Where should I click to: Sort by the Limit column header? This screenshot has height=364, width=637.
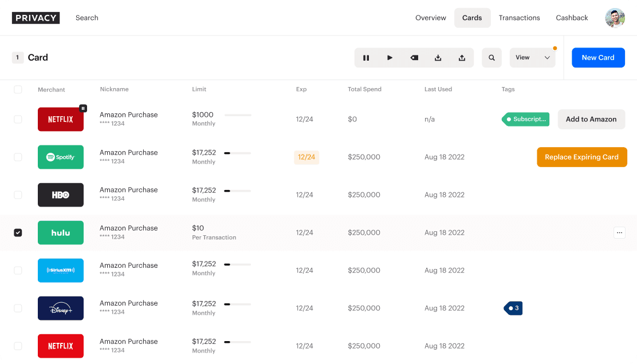pyautogui.click(x=199, y=89)
